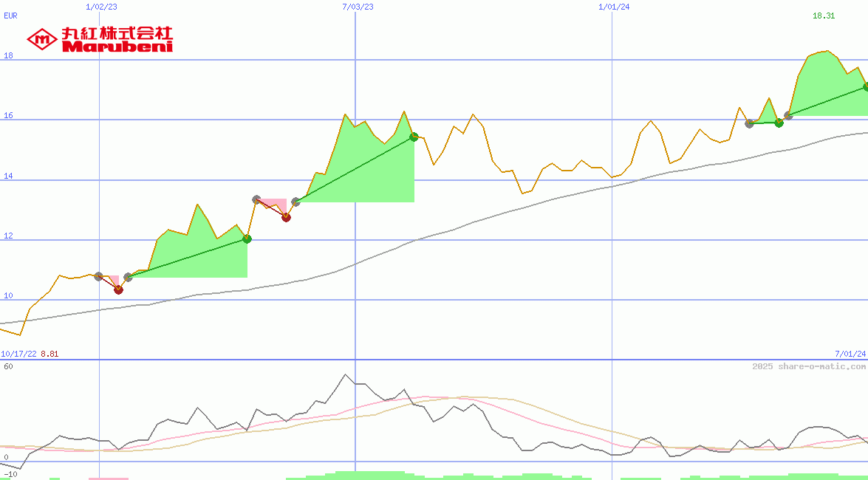This screenshot has width=868, height=480.
Task: Click the green exit marker at 12 EUR level
Action: [x=247, y=239]
